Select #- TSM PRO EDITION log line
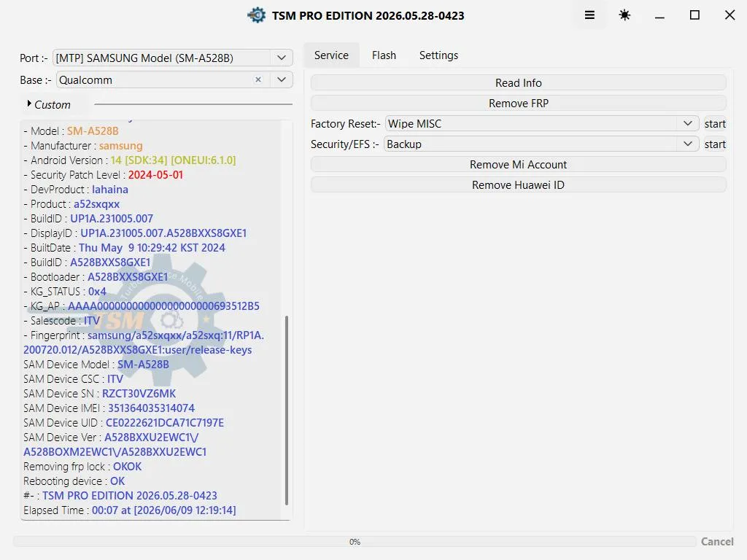747x560 pixels. tap(120, 496)
